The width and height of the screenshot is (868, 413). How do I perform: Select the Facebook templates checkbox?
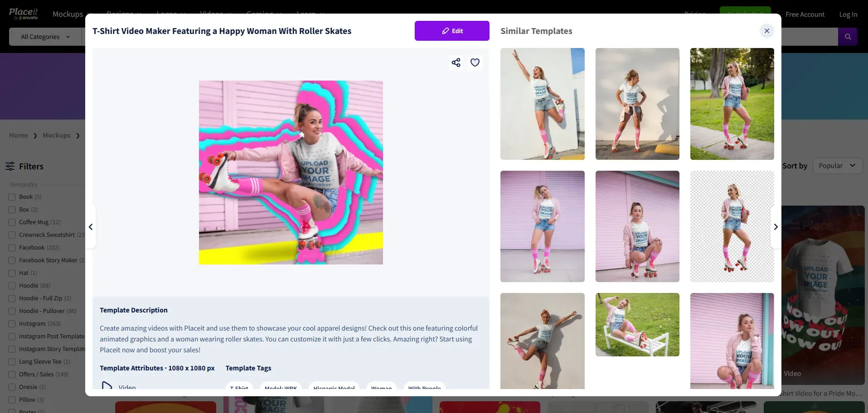tap(12, 247)
